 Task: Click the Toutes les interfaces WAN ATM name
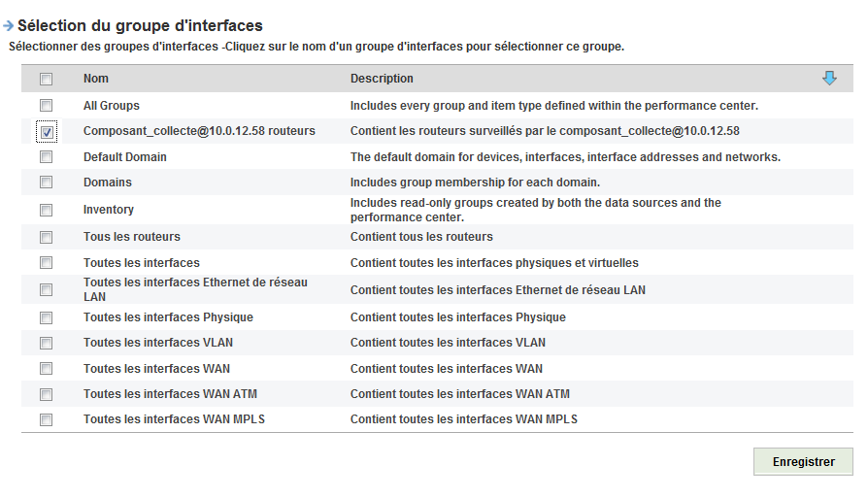[170, 394]
